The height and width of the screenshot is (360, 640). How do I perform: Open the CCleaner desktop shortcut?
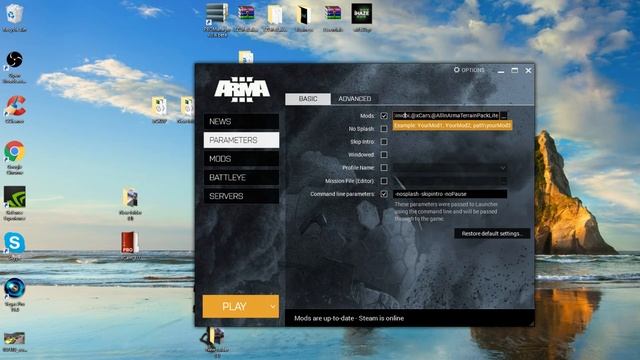click(15, 106)
